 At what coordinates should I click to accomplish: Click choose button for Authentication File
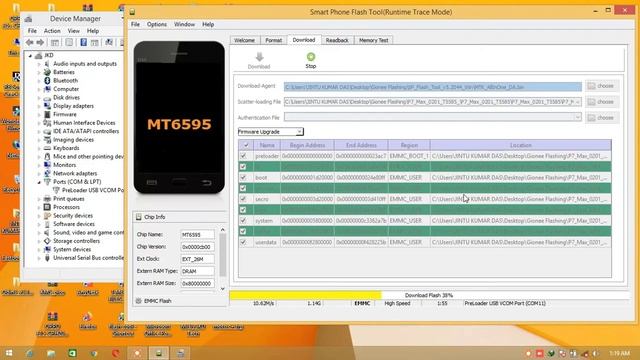pyautogui.click(x=602, y=118)
